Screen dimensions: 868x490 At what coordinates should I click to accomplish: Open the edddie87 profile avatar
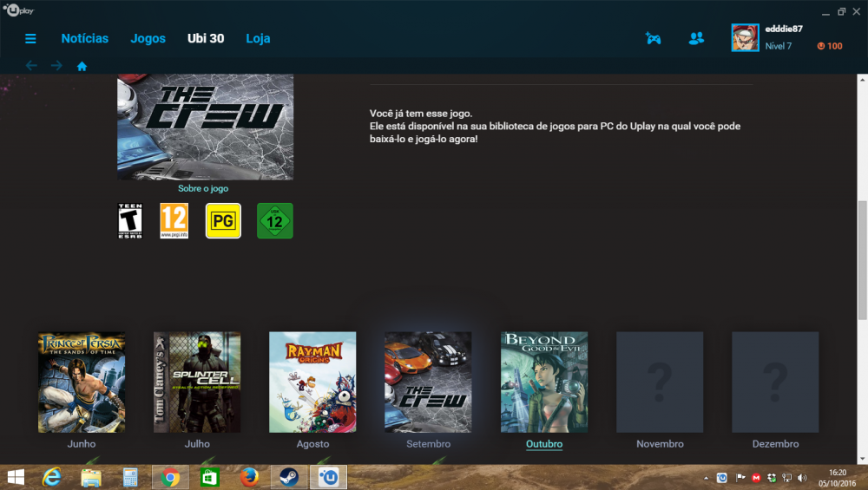745,38
